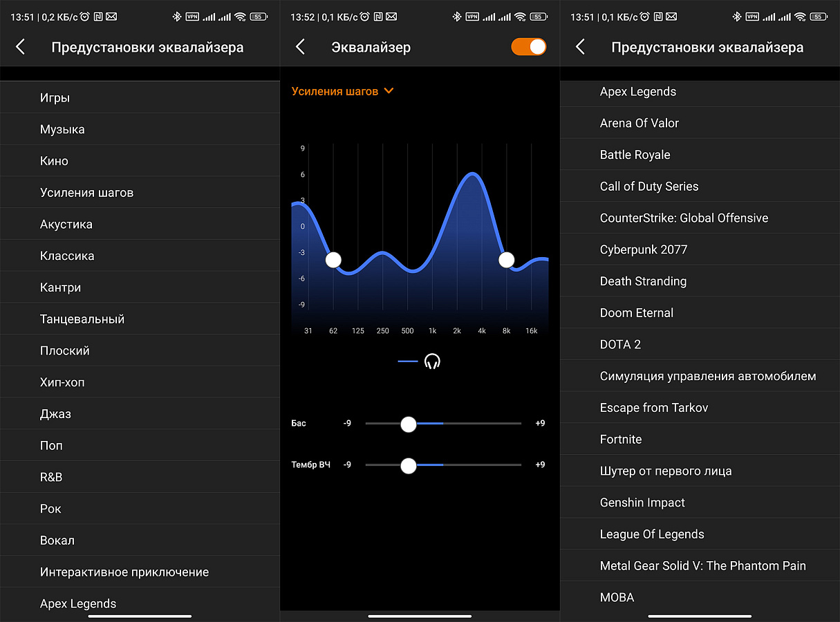Choose Поп preset
The height and width of the screenshot is (622, 840).
(x=140, y=446)
